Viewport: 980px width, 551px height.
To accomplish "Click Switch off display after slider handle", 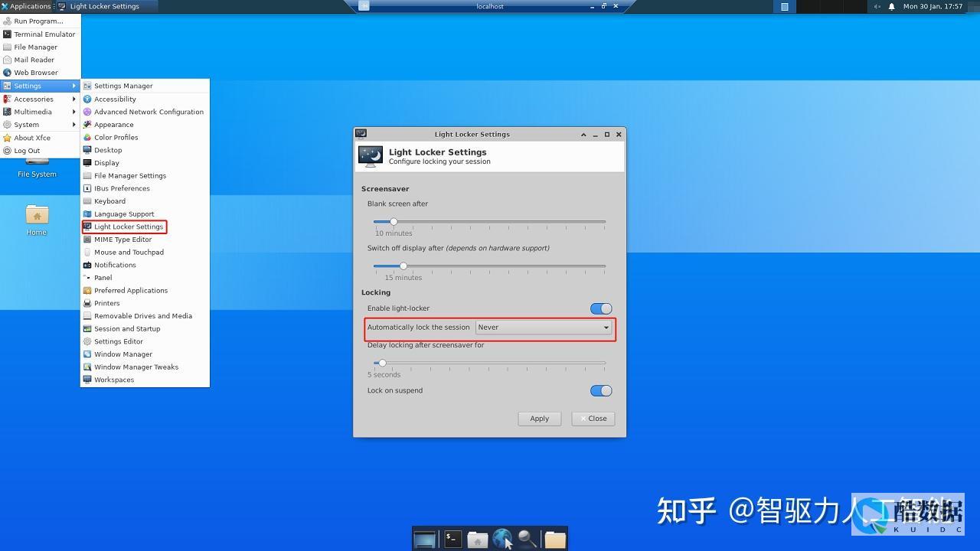I will pos(403,266).
